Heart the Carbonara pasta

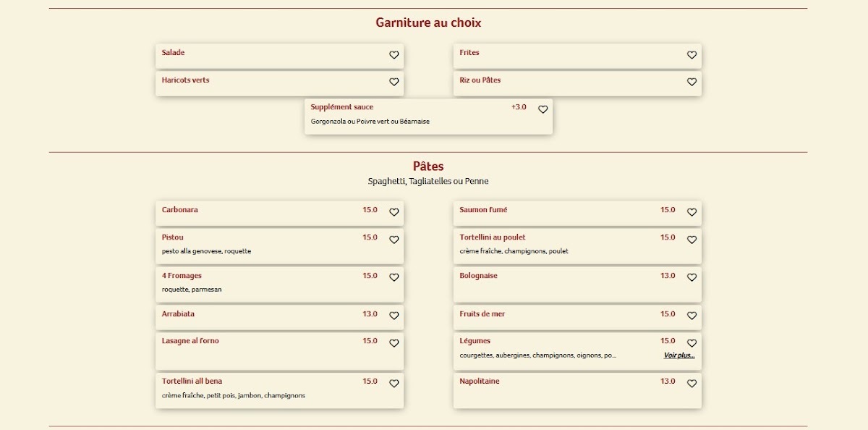coord(393,212)
